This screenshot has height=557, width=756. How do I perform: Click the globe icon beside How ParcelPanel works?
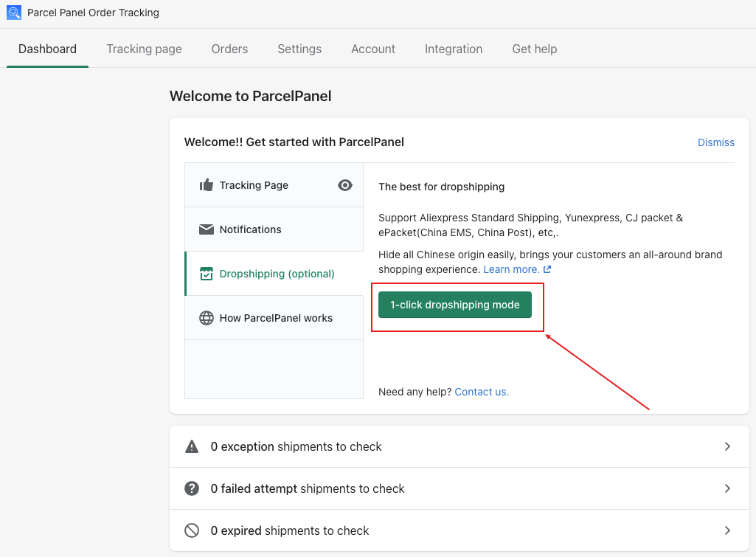click(x=207, y=318)
